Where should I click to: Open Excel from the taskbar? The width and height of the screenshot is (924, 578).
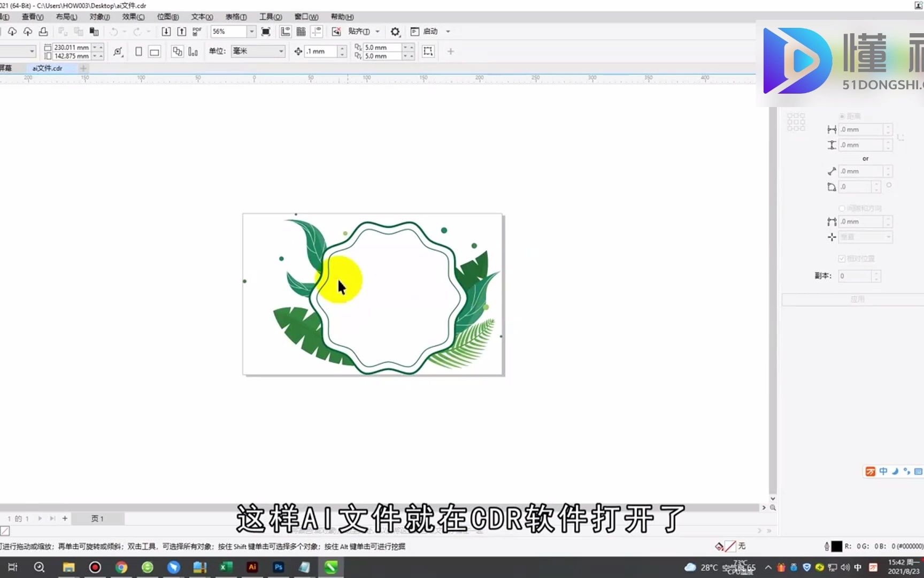(226, 567)
